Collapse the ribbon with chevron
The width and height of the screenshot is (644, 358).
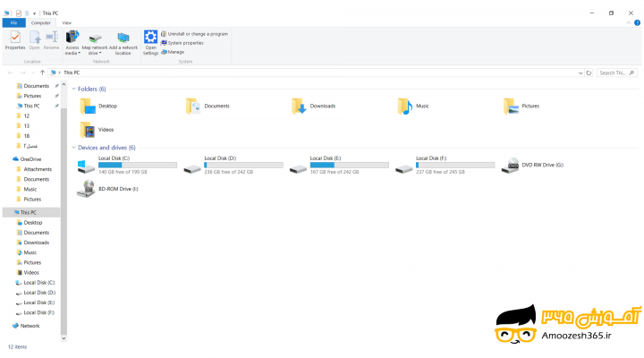[629, 23]
